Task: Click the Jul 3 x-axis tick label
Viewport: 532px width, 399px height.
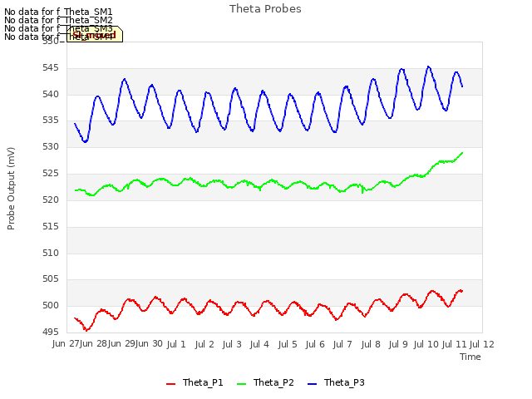Action: click(x=232, y=344)
